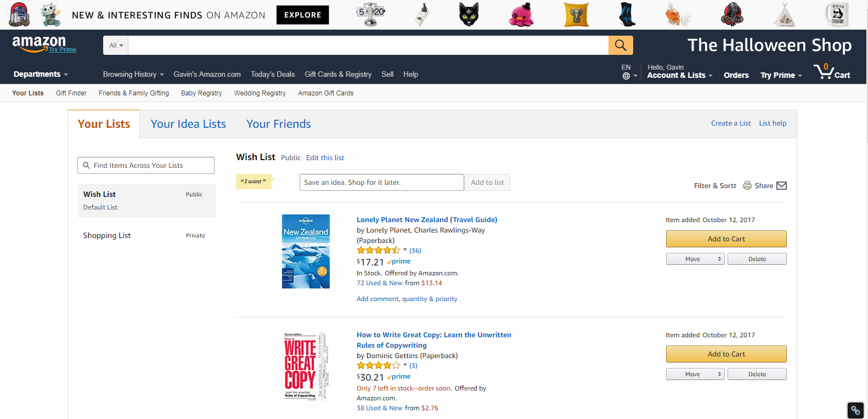Click the Try Prime link under logo
This screenshot has width=868, height=419.
[62, 49]
